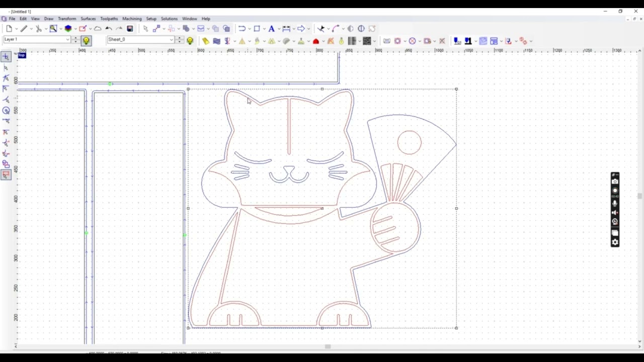Open the Edit menu
This screenshot has width=644, height=362.
23,19
